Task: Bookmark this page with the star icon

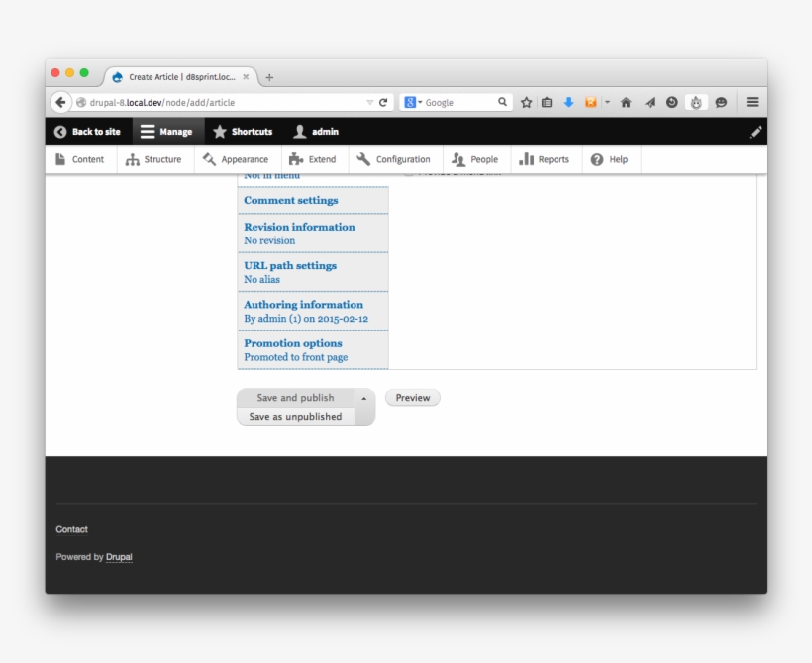Action: point(527,102)
